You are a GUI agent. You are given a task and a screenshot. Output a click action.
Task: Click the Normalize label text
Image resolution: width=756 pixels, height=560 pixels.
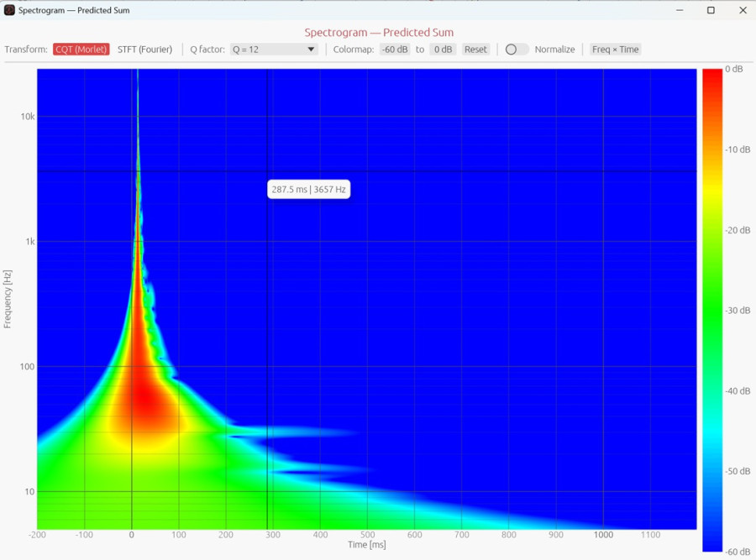[554, 50]
